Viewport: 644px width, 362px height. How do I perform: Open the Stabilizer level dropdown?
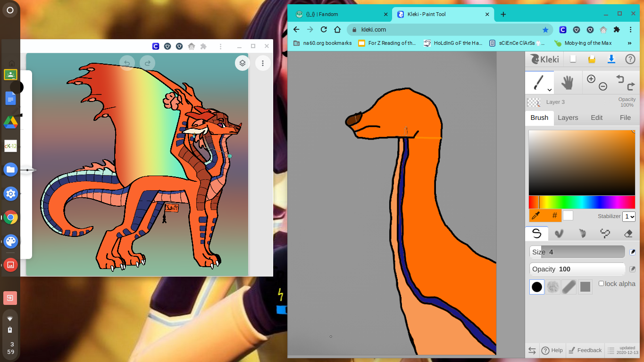(x=629, y=216)
